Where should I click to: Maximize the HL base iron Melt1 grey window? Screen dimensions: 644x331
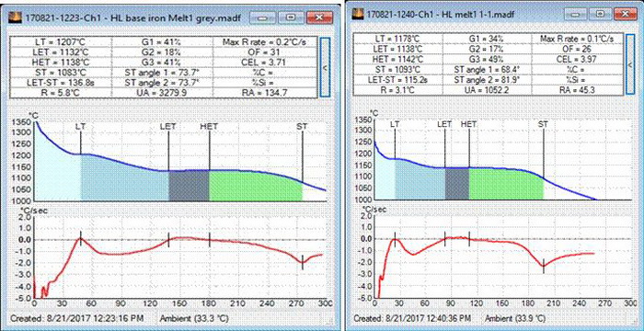pyautogui.click(x=291, y=17)
